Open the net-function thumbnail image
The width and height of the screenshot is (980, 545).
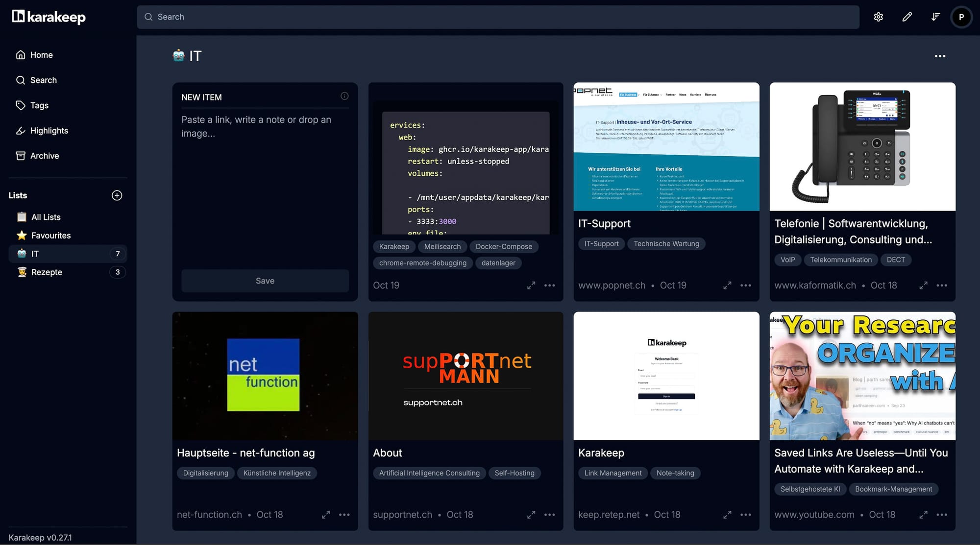(x=265, y=376)
